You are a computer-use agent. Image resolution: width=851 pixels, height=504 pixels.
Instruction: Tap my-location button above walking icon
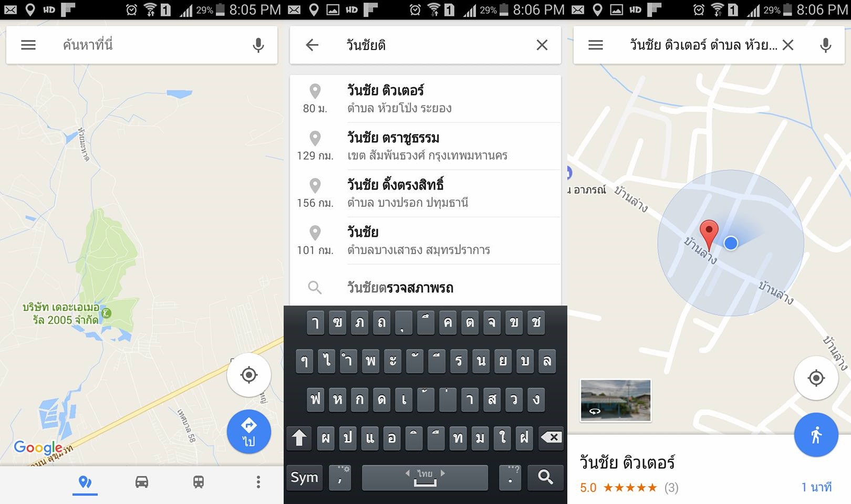(x=816, y=378)
